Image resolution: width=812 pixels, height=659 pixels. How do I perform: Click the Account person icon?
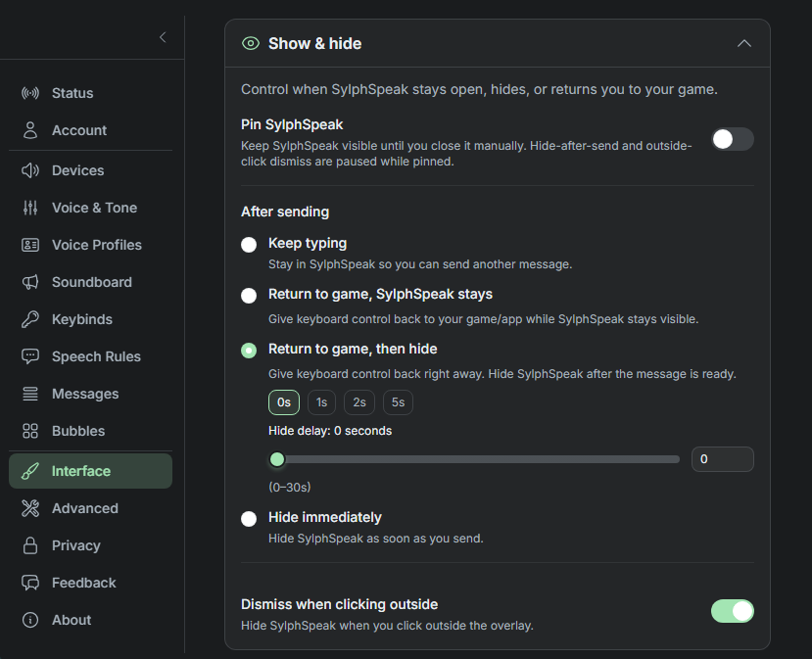click(30, 130)
